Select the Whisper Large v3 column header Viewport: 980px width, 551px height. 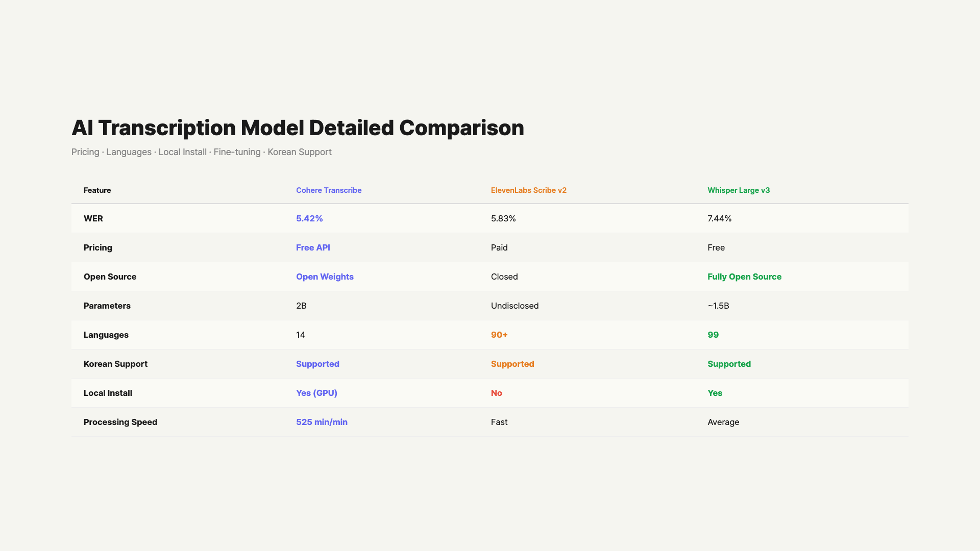click(739, 190)
